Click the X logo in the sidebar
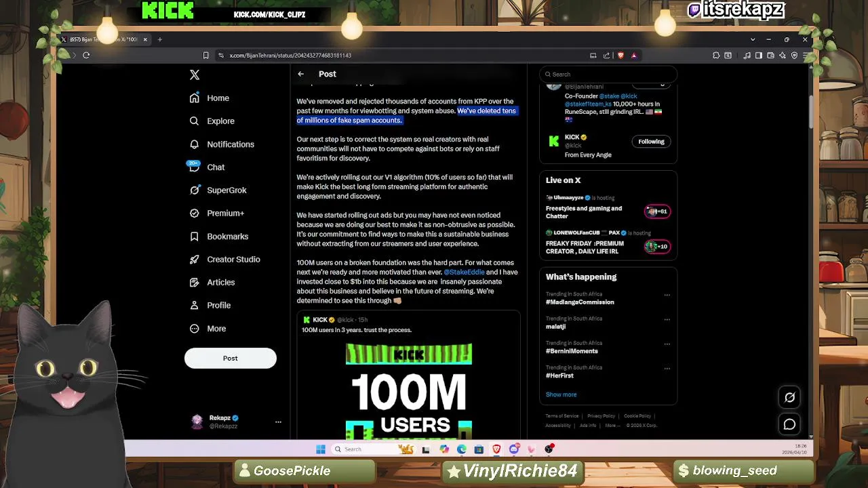Screen dimensions: 868x488 coord(195,75)
